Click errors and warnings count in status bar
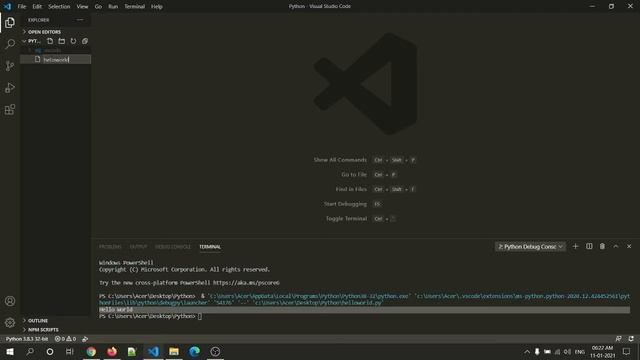The height and width of the screenshot is (360, 640). pyautogui.click(x=65, y=339)
